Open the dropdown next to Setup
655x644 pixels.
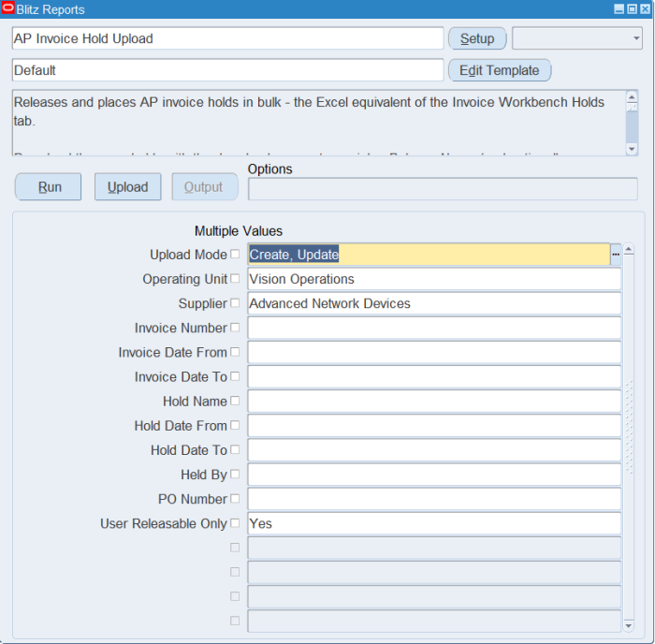(x=577, y=38)
